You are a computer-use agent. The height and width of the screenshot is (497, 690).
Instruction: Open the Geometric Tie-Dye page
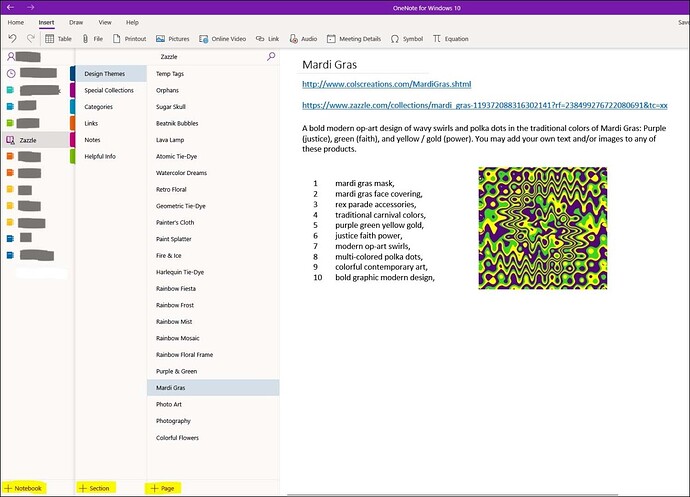pyautogui.click(x=213, y=206)
